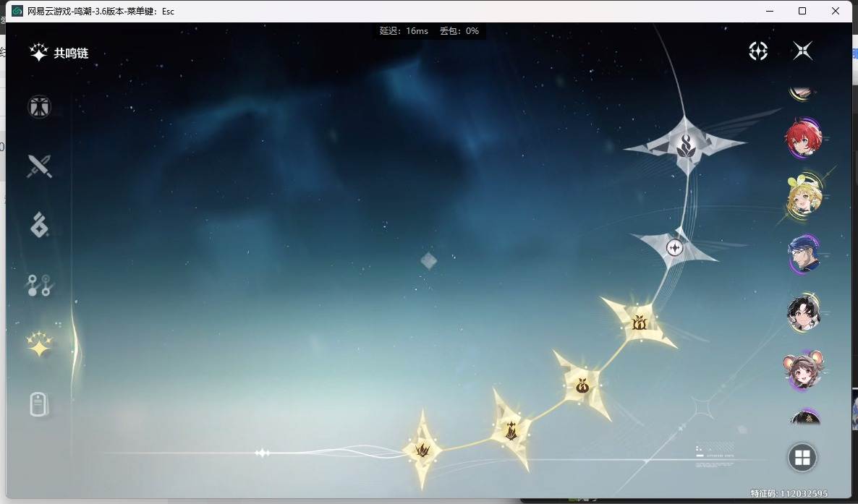
Task: Click the 共鸣链 title label
Action: tap(71, 53)
